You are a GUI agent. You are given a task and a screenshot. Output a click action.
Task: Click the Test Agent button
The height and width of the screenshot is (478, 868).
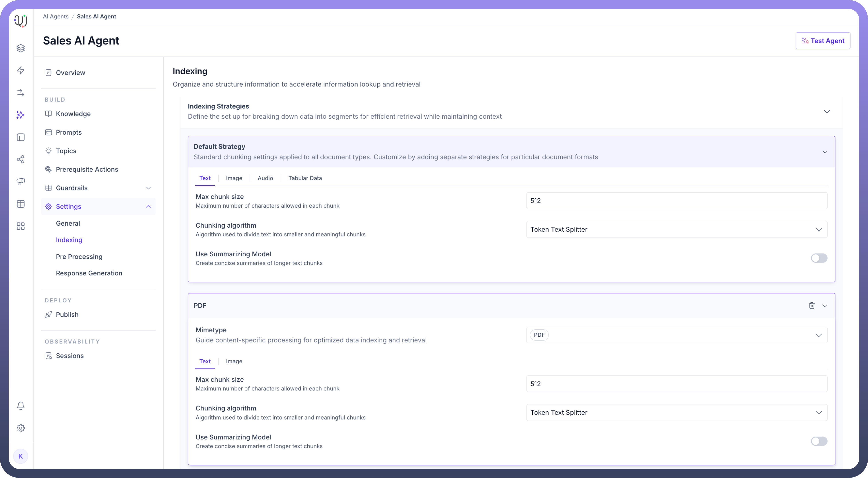823,41
